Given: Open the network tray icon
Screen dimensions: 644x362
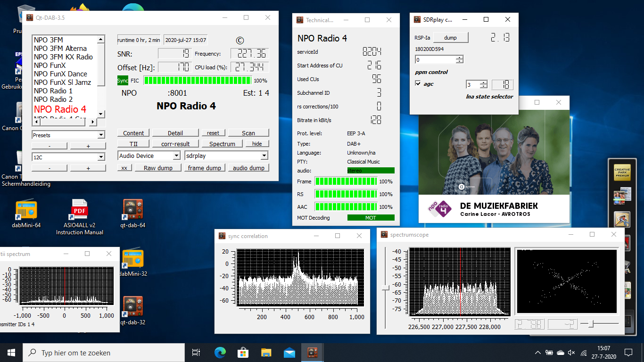Looking at the screenshot, I should pos(584,353).
